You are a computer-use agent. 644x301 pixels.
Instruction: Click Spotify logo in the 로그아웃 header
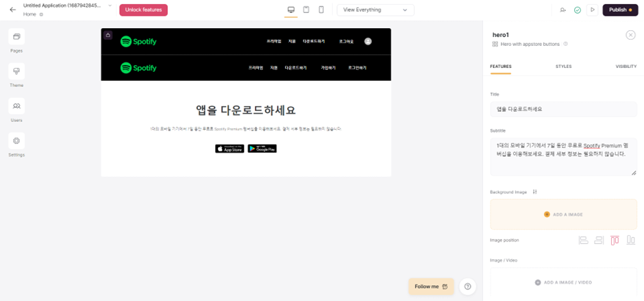point(138,41)
